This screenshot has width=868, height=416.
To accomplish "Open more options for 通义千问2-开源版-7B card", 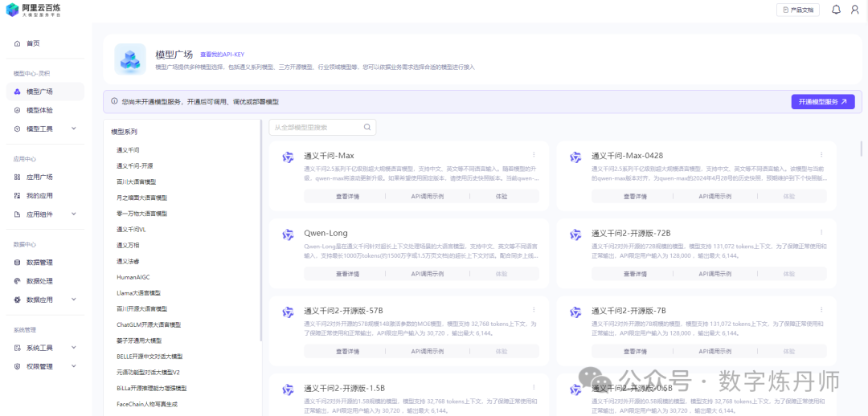I will pos(821,310).
